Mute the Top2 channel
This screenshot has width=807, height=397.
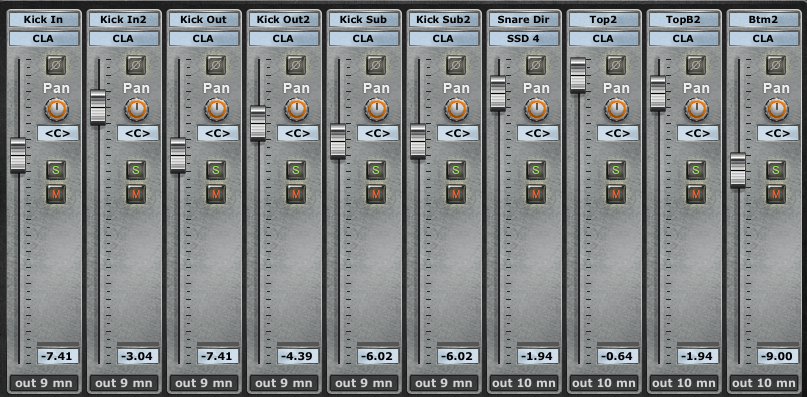pyautogui.click(x=616, y=194)
